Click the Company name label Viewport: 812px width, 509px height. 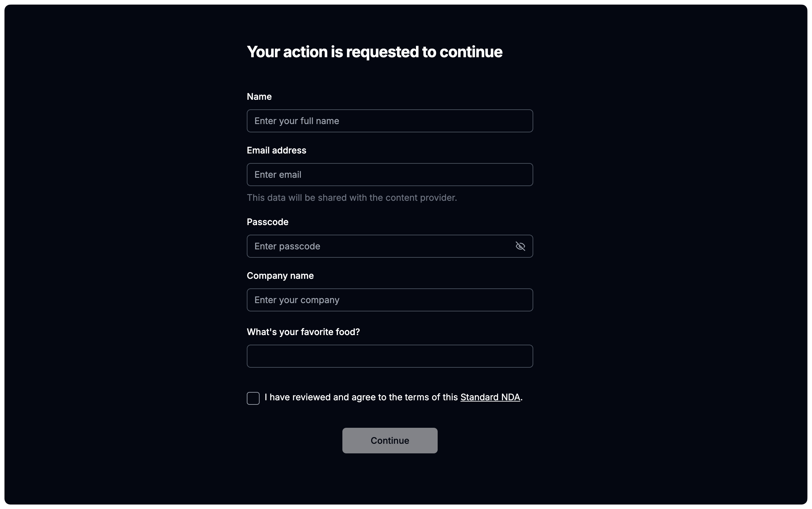coord(280,276)
